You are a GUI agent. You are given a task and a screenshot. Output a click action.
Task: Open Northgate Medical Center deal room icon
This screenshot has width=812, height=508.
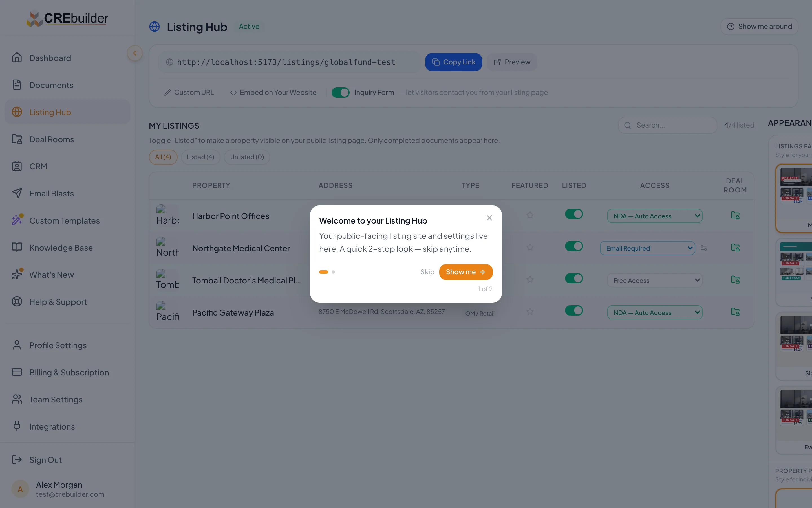point(735,248)
